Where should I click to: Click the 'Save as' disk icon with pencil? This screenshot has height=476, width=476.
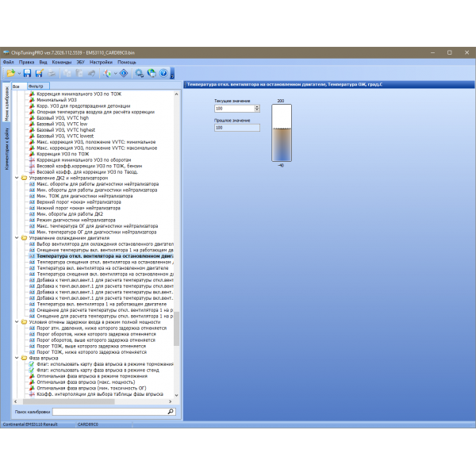coord(39,73)
